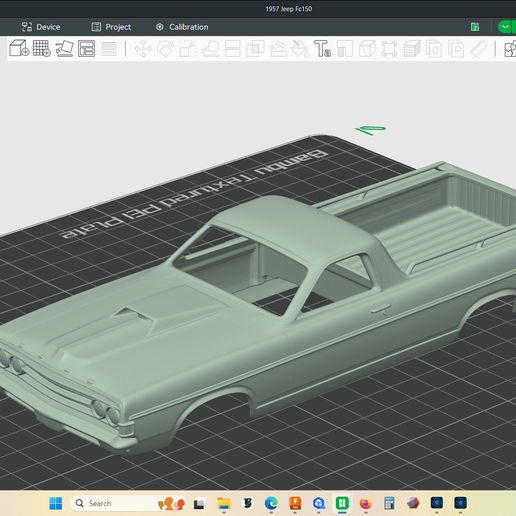Select the paint bucket Color painting tool
516x516 pixels.
tap(300, 49)
